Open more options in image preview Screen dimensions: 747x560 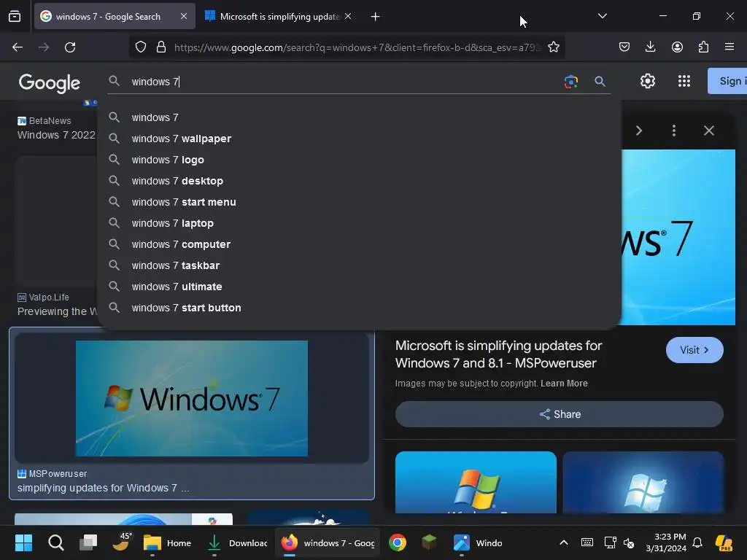pos(673,131)
